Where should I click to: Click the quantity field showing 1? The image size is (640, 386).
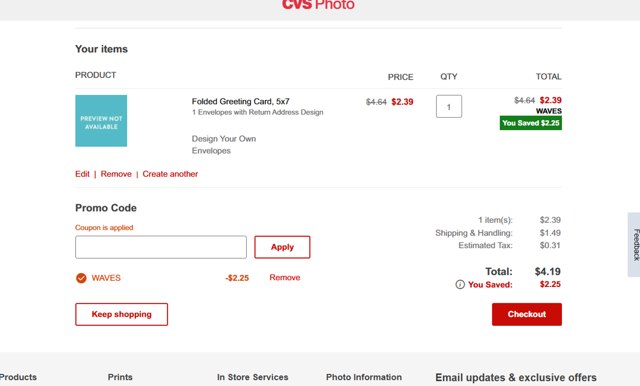click(x=449, y=106)
